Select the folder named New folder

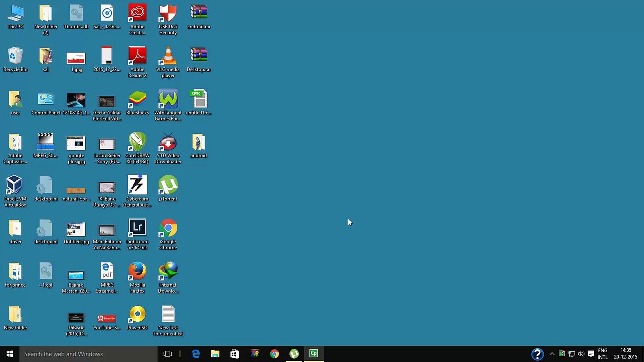click(15, 318)
